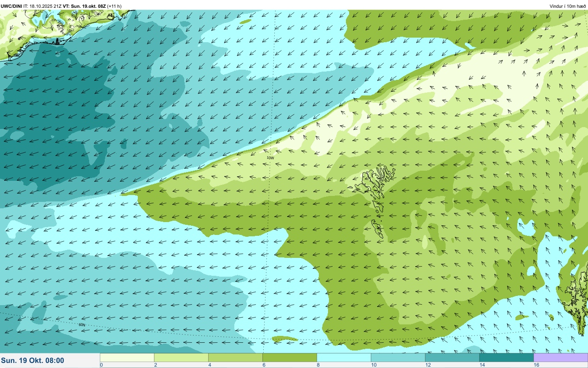The image size is (588, 368).
Task: Click the 'UWC/DINI' model label in header
Action: pyautogui.click(x=11, y=6)
